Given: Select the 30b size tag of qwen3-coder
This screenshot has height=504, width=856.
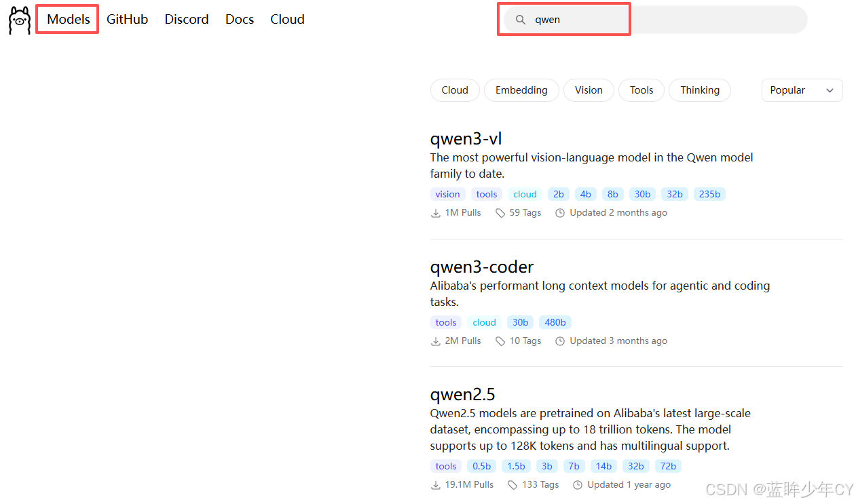Looking at the screenshot, I should click(x=521, y=322).
